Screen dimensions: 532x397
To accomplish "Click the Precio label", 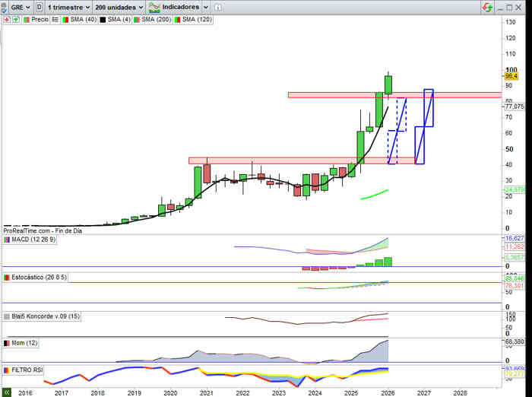I will pyautogui.click(x=40, y=19).
